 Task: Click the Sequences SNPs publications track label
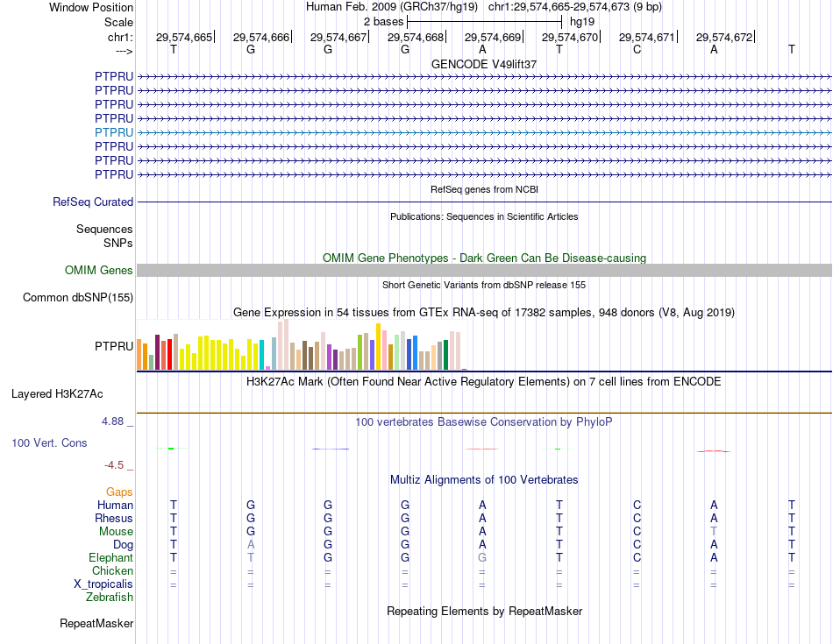tap(104, 236)
